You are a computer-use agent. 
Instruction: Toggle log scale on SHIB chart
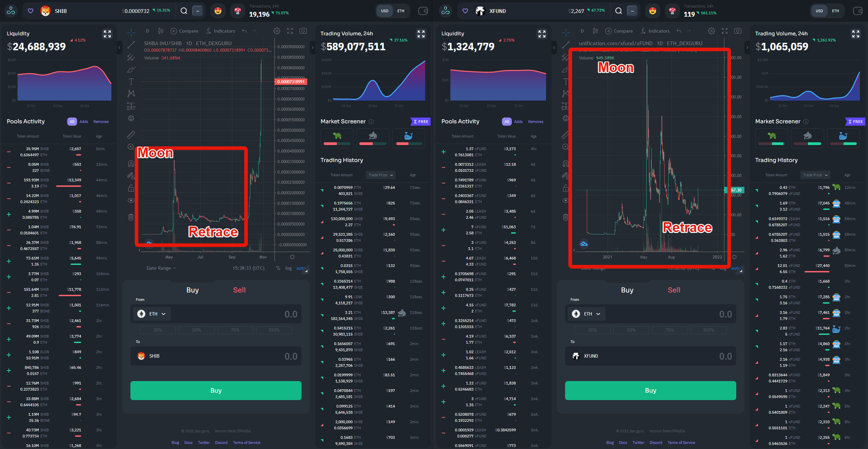click(x=288, y=268)
